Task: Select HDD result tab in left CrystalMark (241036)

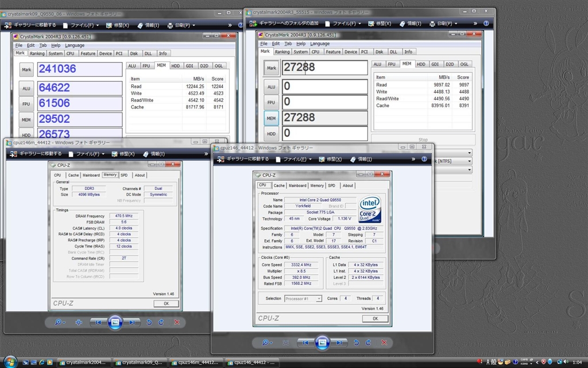Action: pos(176,65)
